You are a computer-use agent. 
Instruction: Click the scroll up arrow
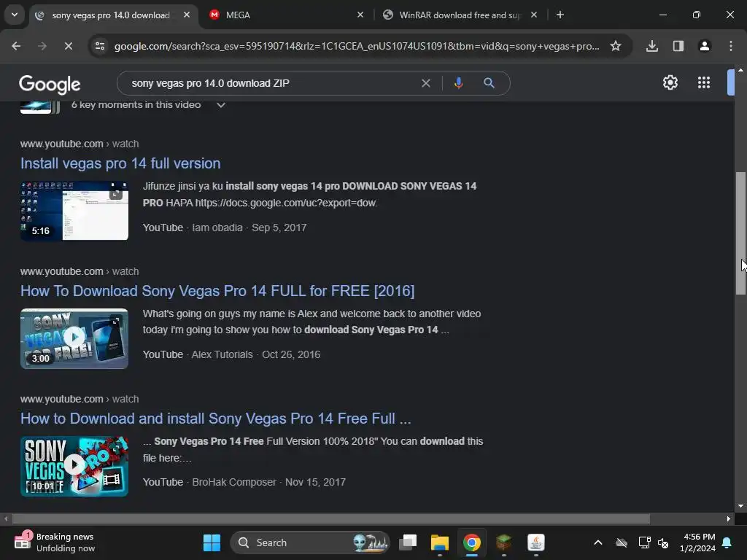[x=741, y=70]
